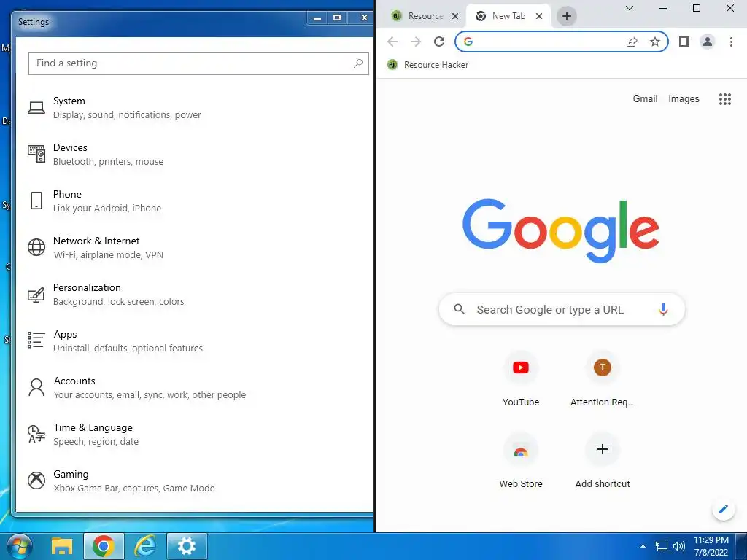747x560 pixels.
Task: Select the Gaming Xbox icon
Action: tap(36, 481)
